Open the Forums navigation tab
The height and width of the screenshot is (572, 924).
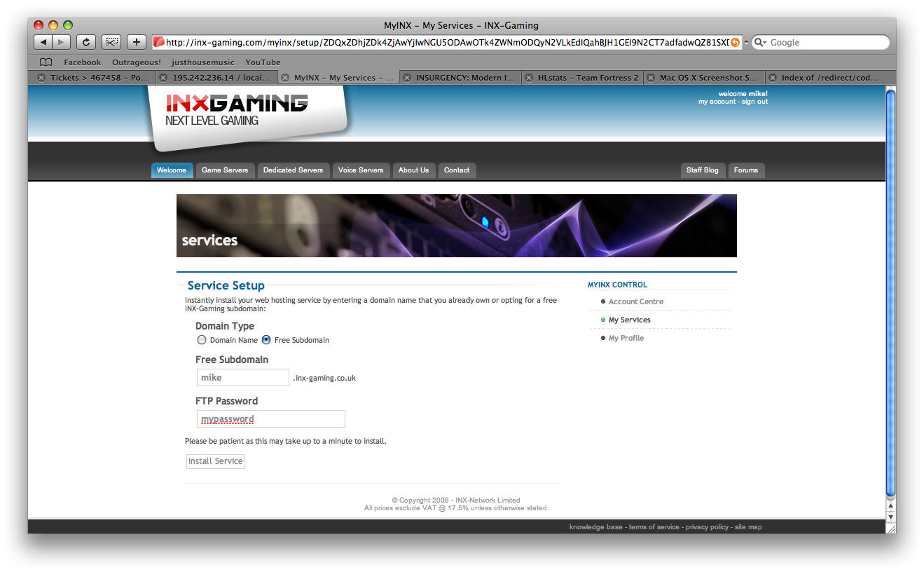pyautogui.click(x=746, y=170)
